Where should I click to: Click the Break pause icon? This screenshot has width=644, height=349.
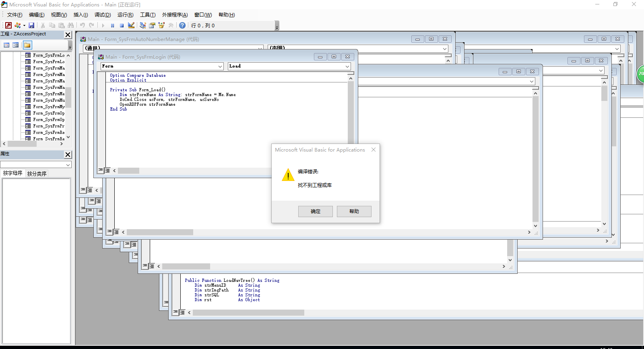pyautogui.click(x=112, y=25)
